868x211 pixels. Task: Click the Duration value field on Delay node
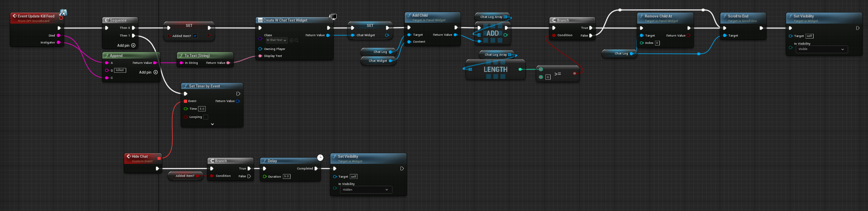[286, 176]
